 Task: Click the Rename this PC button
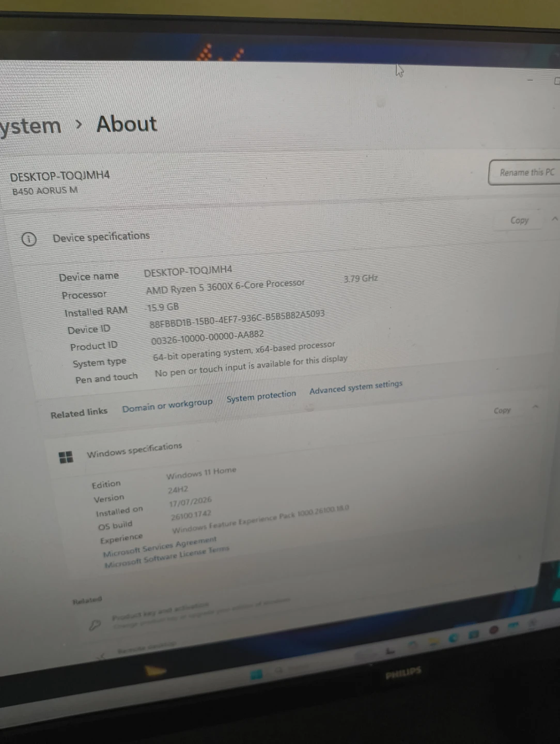pyautogui.click(x=525, y=173)
